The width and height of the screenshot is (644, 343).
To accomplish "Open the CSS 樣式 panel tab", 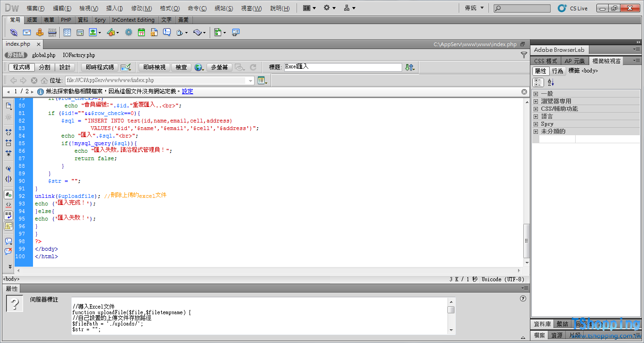I will (x=545, y=61).
